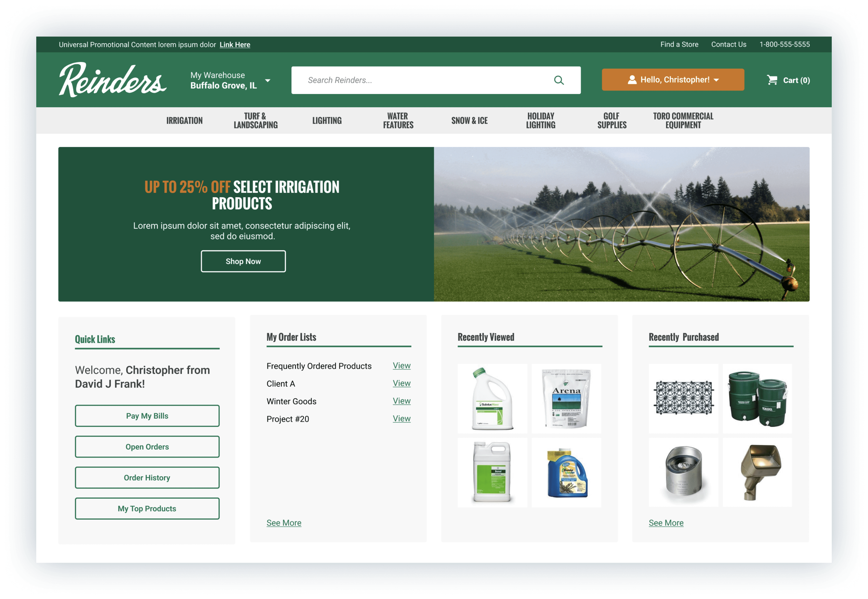868x599 pixels.
Task: Open Order History
Action: point(147,477)
